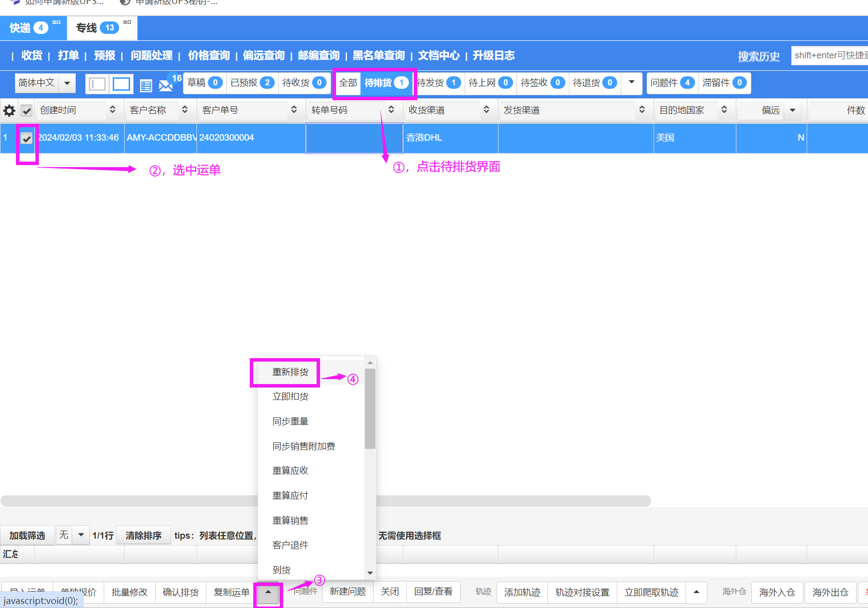Choose 重新排货 from the popup menu
Image resolution: width=868 pixels, height=608 pixels.
pyautogui.click(x=290, y=372)
